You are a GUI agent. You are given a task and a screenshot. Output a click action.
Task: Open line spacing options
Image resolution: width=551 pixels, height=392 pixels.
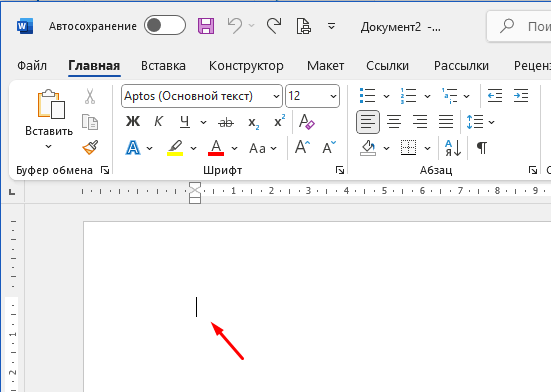click(480, 122)
